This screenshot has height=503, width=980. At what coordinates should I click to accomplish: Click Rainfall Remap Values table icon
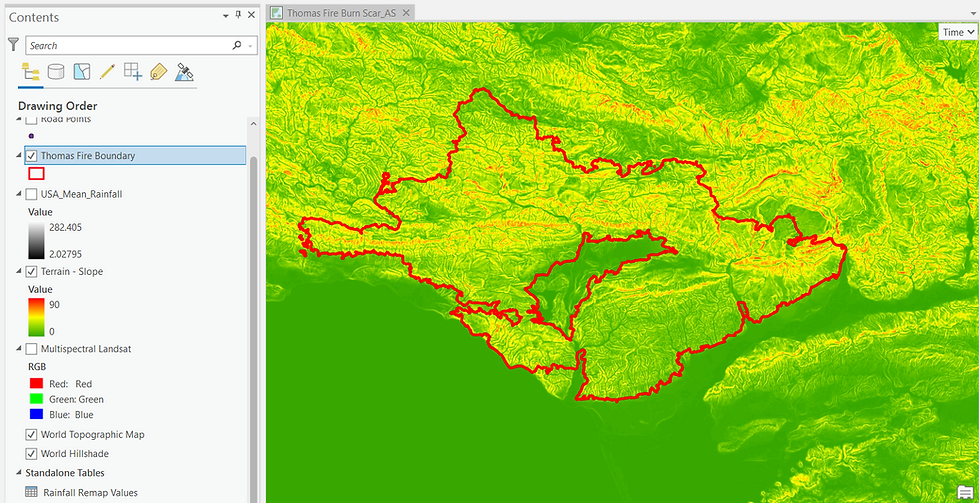pos(31,492)
